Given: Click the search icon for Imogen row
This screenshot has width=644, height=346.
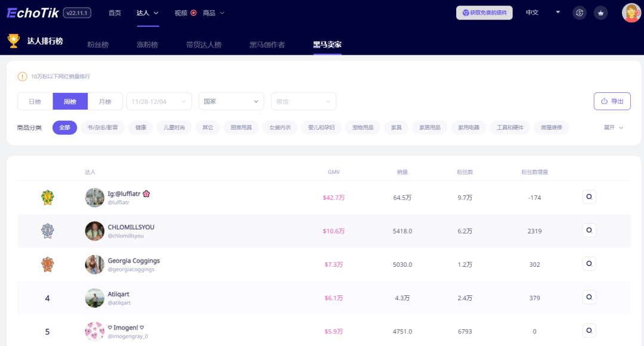Looking at the screenshot, I should click(x=589, y=331).
